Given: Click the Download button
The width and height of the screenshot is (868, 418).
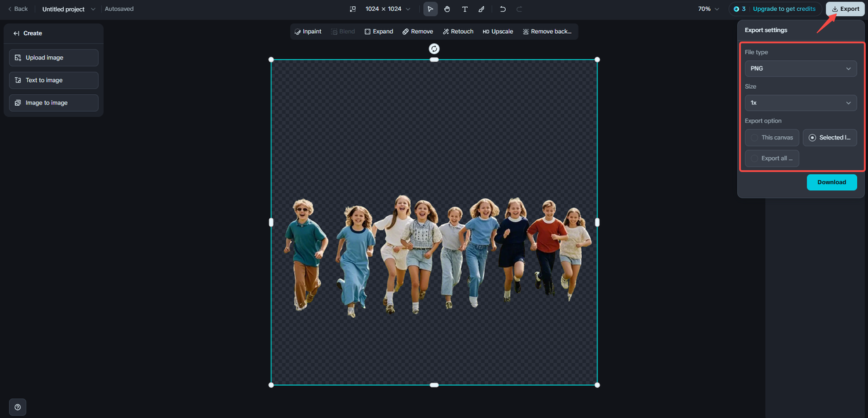Looking at the screenshot, I should 831,182.
